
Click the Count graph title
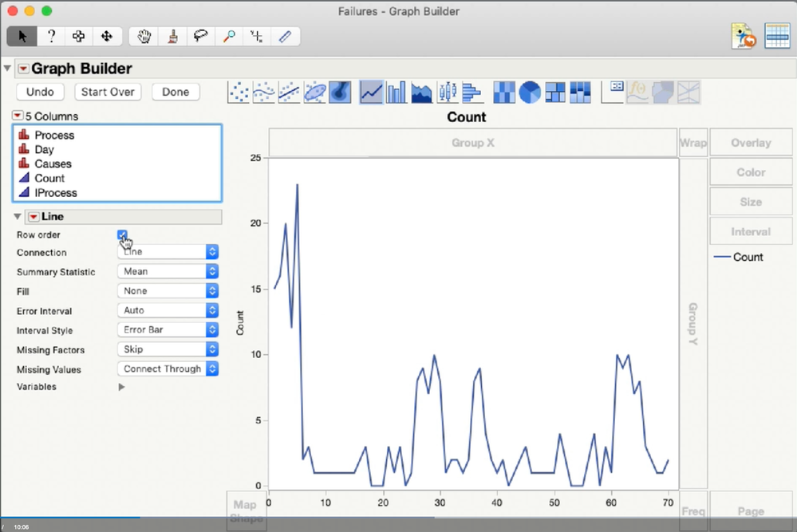click(467, 117)
